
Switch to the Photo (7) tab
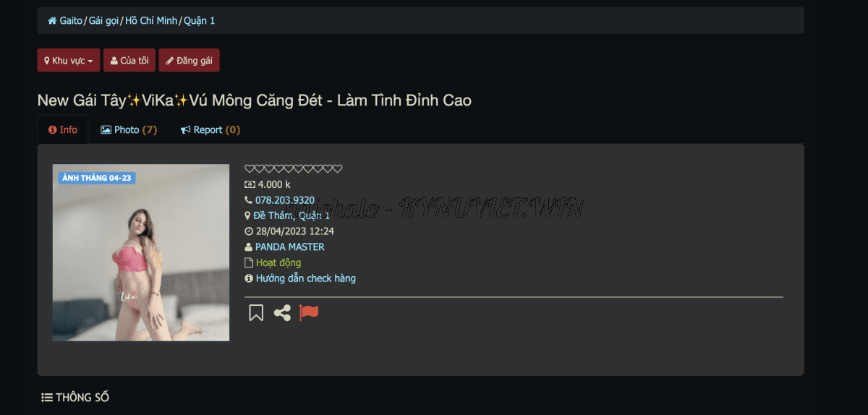[x=129, y=130]
